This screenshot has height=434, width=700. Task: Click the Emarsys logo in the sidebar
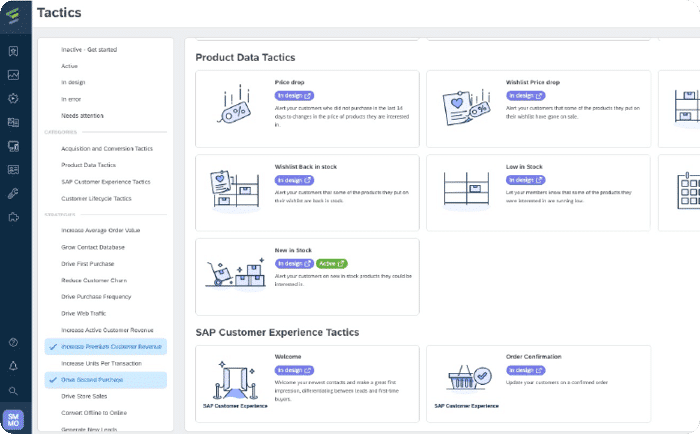[x=13, y=15]
